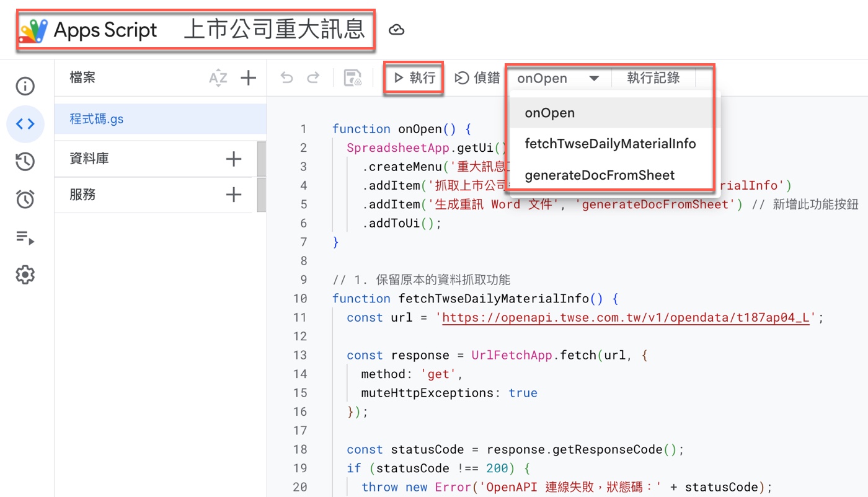Select generateDocFromSheet in function list

[x=611, y=175]
